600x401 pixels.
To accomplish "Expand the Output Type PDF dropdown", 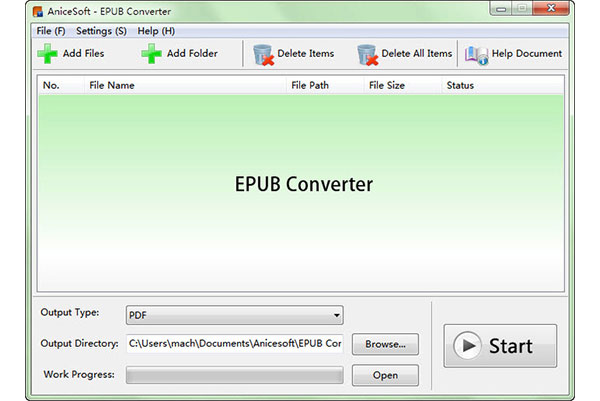I will tap(235, 315).
